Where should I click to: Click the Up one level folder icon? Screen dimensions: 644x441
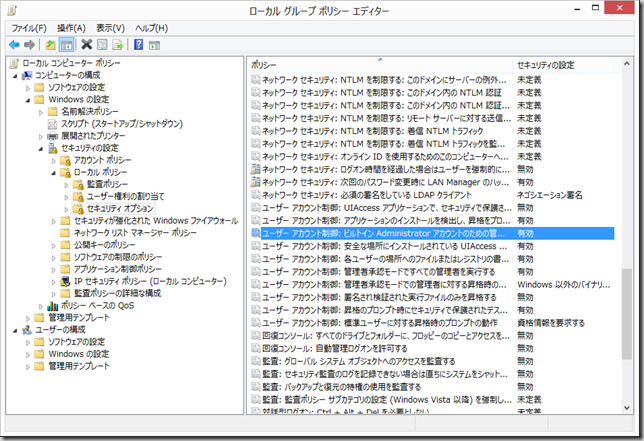click(x=51, y=45)
